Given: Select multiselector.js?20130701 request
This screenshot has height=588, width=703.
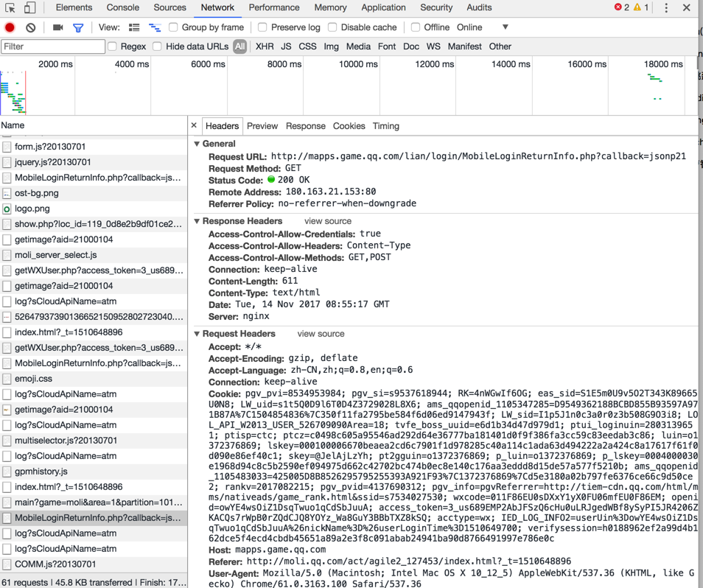Looking at the screenshot, I should (94, 441).
